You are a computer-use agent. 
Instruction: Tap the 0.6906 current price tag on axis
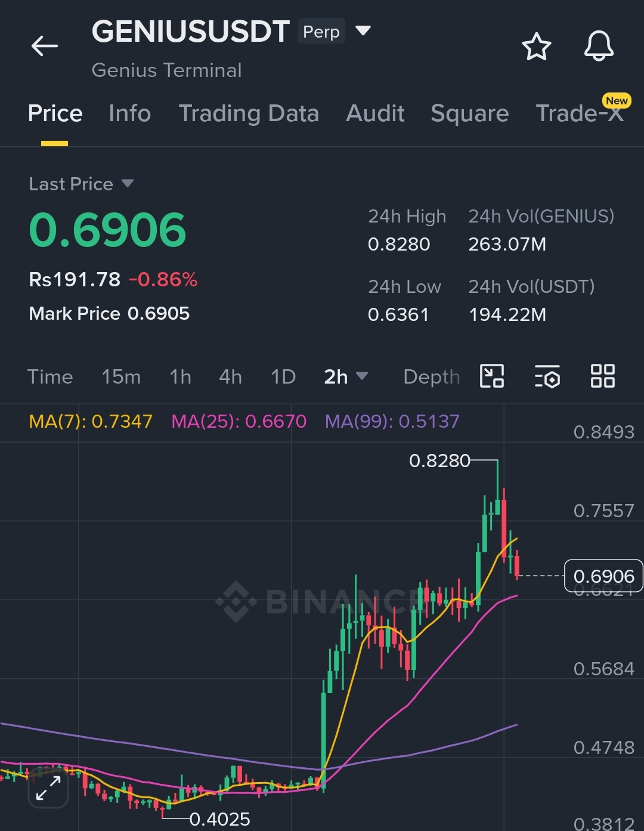tap(603, 576)
